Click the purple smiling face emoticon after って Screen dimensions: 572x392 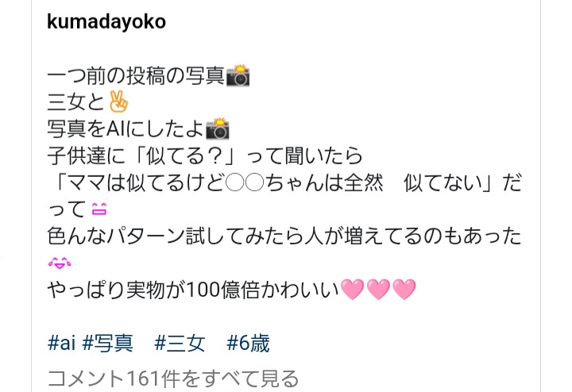tap(99, 209)
